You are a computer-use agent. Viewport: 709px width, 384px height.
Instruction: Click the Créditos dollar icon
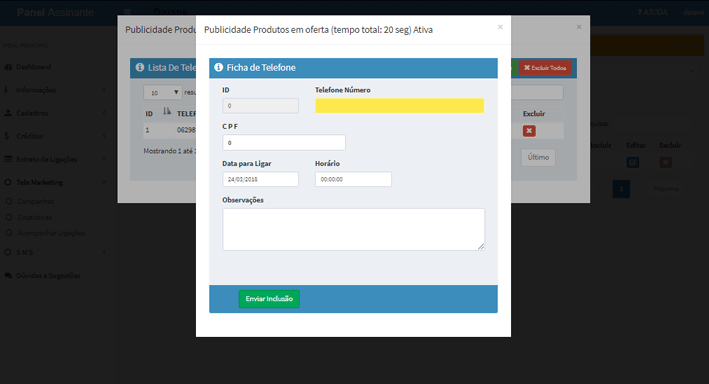pyautogui.click(x=6, y=136)
